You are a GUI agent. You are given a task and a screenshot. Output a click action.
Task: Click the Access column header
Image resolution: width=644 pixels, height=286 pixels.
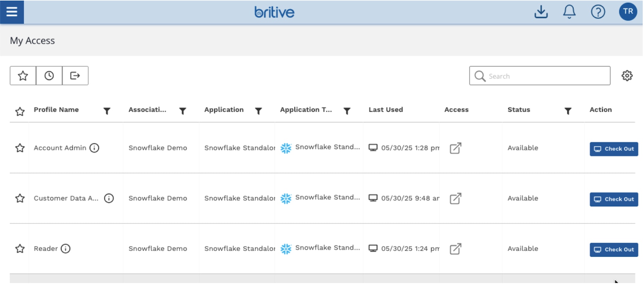tap(456, 110)
